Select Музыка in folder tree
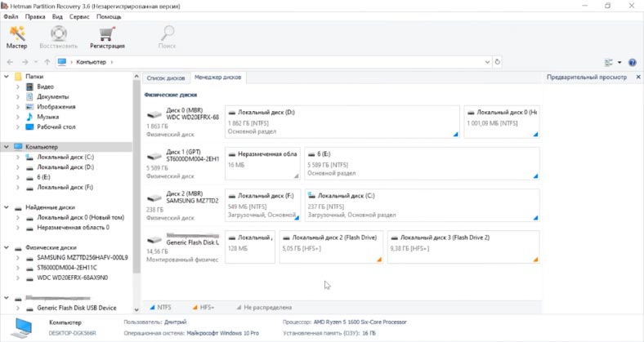Viewport: 644px width, 342px height. [x=47, y=117]
